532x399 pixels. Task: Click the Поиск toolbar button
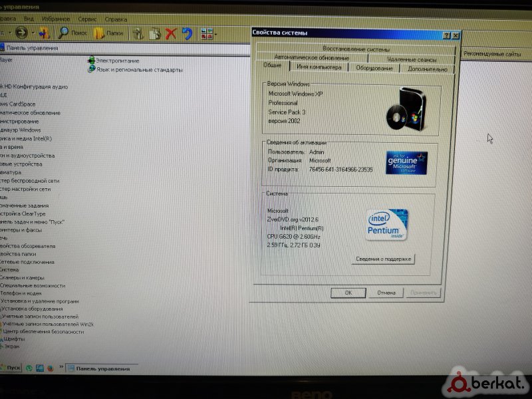click(x=72, y=33)
